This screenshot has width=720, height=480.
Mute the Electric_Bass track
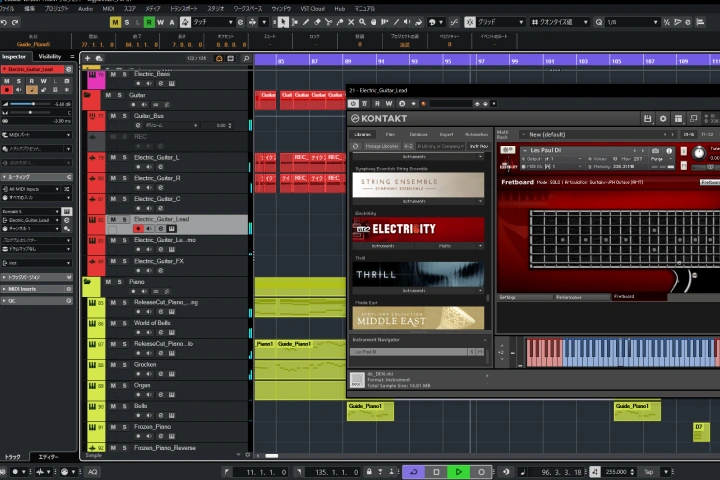113,74
